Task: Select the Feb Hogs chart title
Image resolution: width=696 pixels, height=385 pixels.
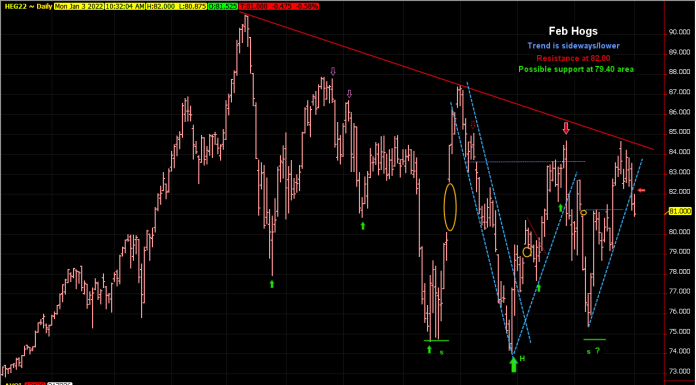Action: [x=573, y=31]
